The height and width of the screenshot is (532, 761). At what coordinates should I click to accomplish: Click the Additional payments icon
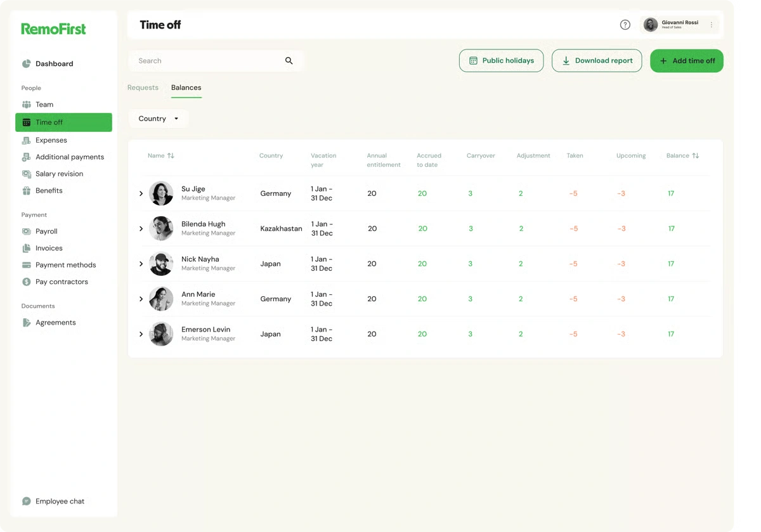click(27, 157)
